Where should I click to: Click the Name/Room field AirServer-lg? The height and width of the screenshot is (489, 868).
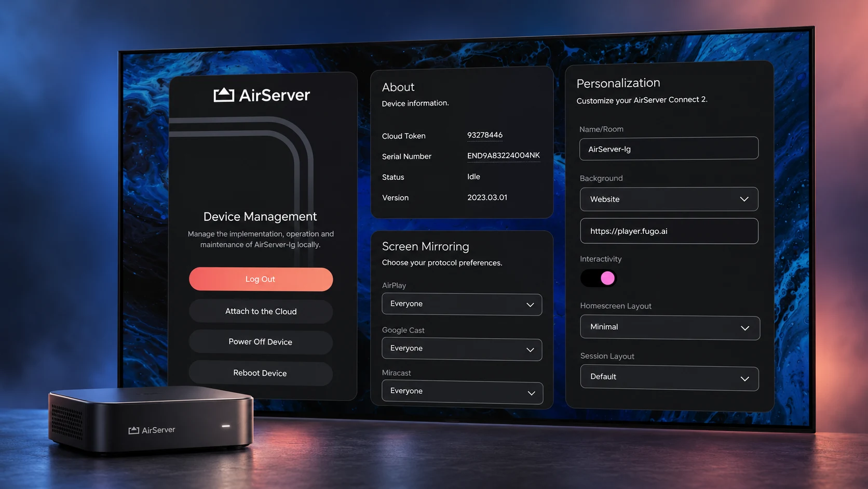[x=669, y=149]
